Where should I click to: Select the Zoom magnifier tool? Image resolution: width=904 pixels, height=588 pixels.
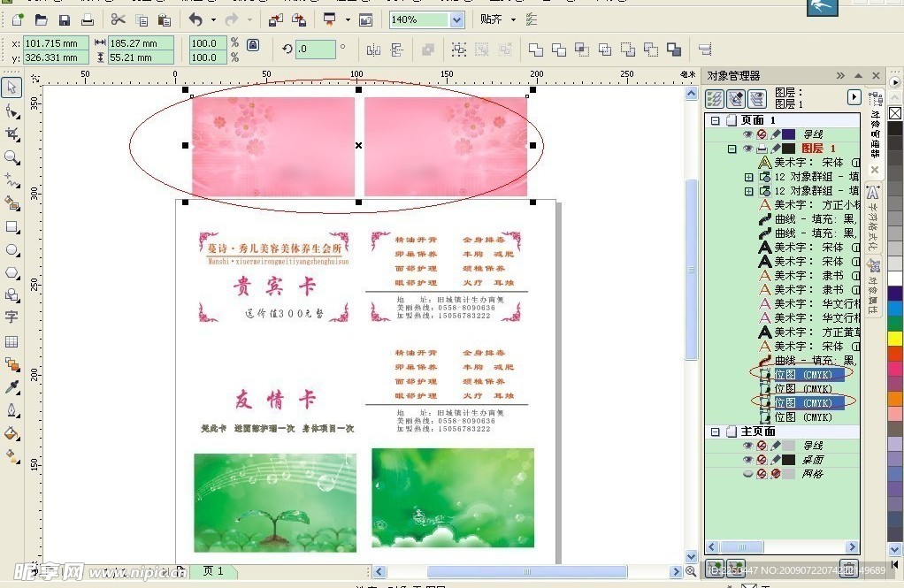click(x=11, y=157)
